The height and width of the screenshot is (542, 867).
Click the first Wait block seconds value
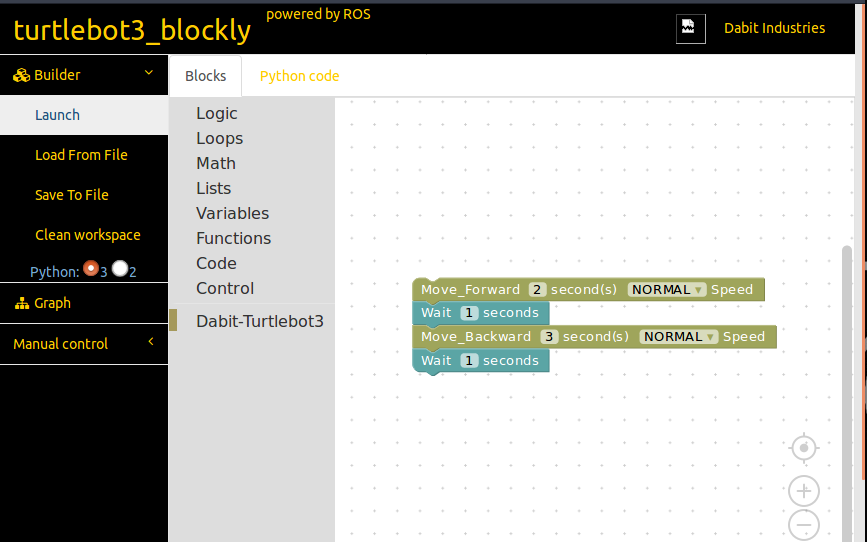click(x=469, y=313)
